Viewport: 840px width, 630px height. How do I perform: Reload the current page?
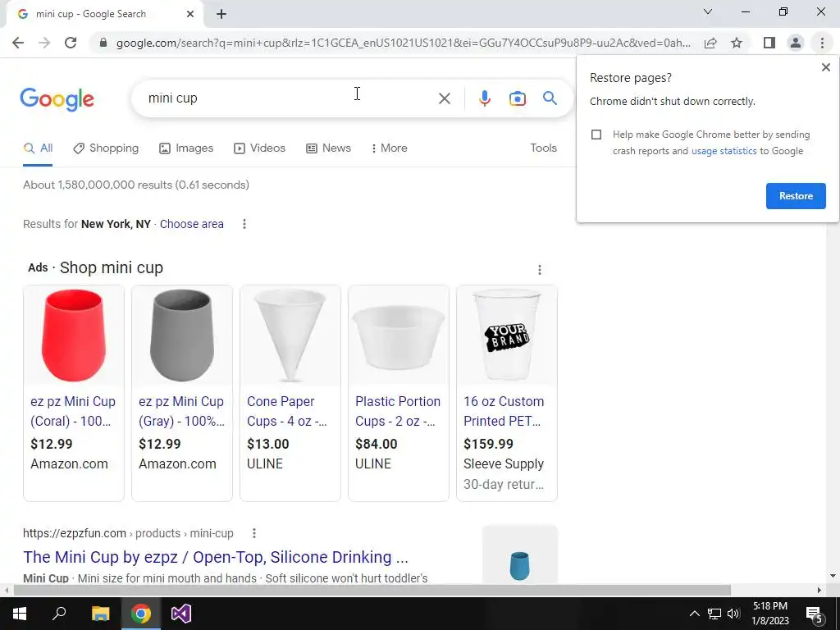point(71,43)
